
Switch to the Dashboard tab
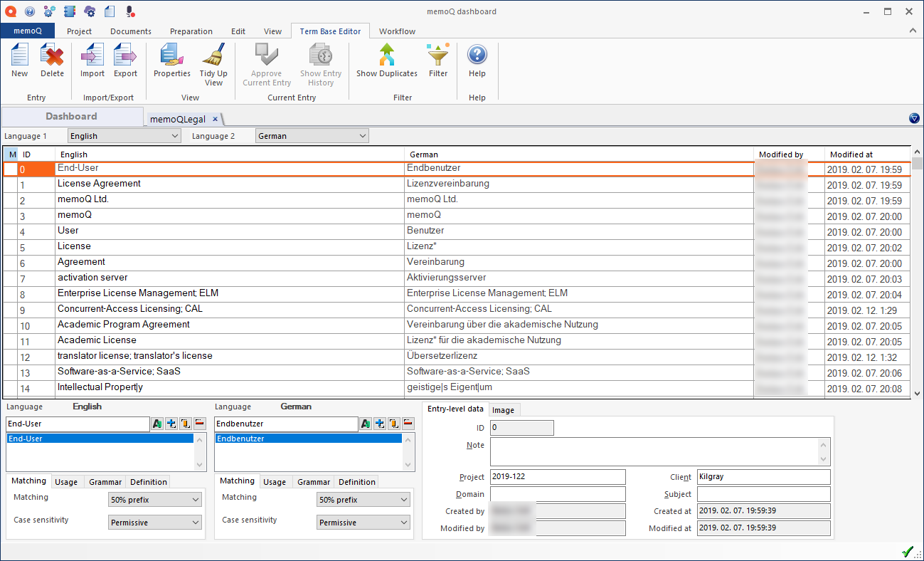72,116
